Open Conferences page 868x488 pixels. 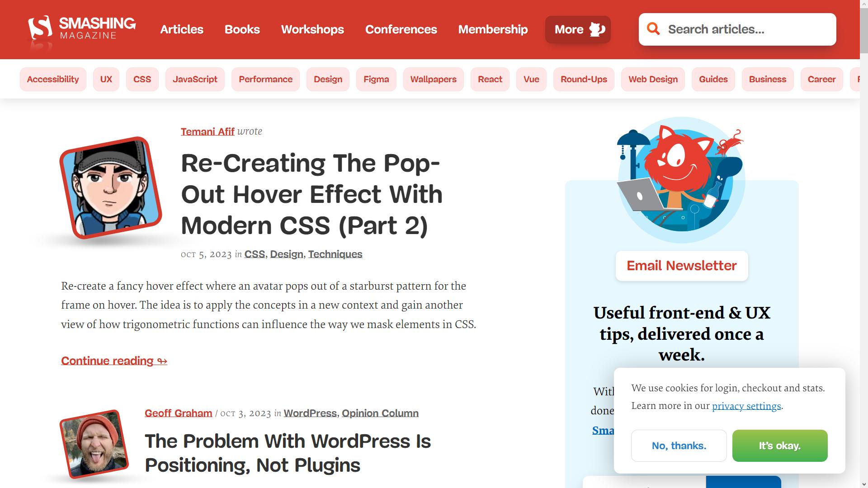401,29
